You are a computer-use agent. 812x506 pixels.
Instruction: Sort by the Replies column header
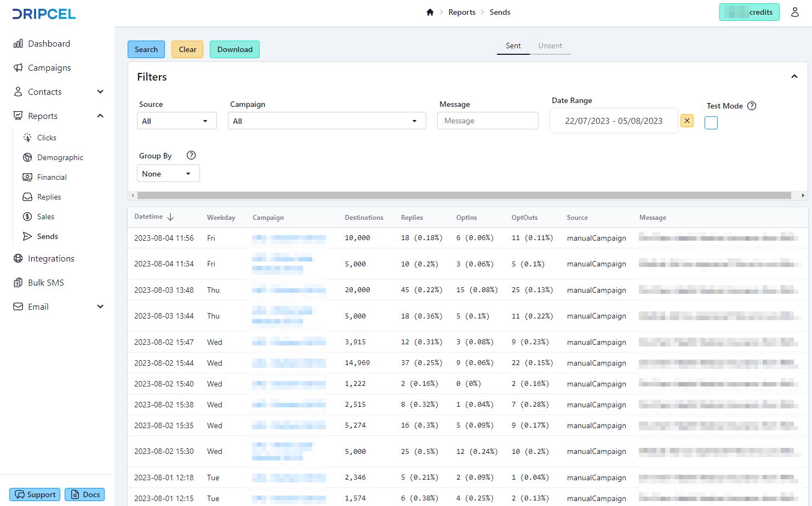coord(412,218)
